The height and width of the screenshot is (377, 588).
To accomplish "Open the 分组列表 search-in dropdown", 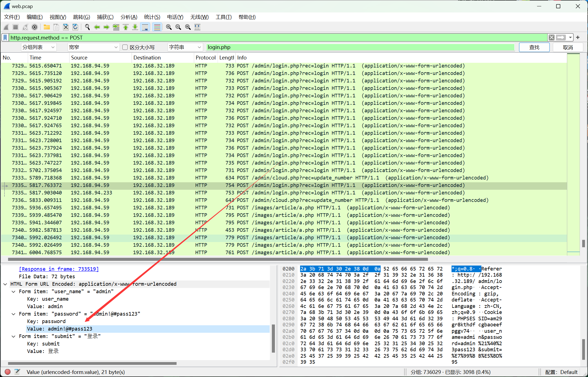I will click(39, 47).
